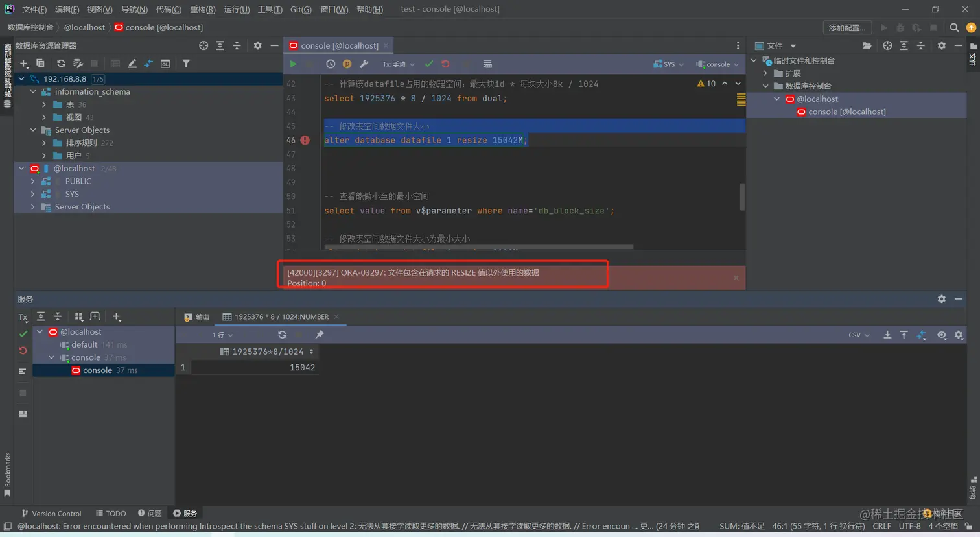
Task: Click the three-dot menu of editor tabs
Action: (738, 45)
